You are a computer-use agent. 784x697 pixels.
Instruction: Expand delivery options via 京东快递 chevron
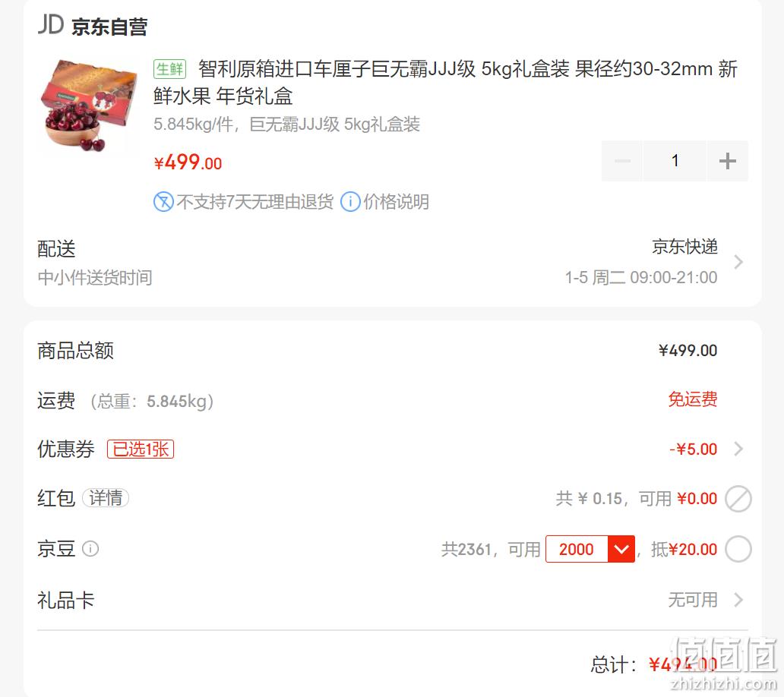[x=738, y=262]
